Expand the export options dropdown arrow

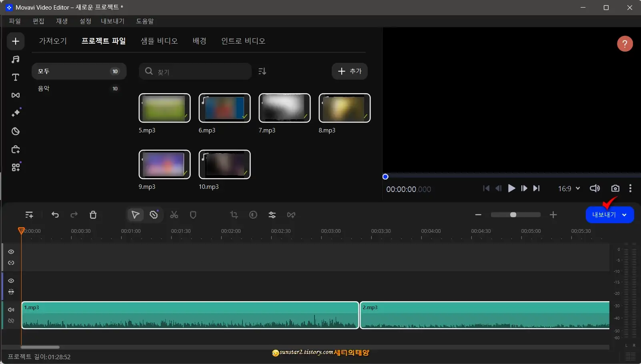click(x=625, y=214)
